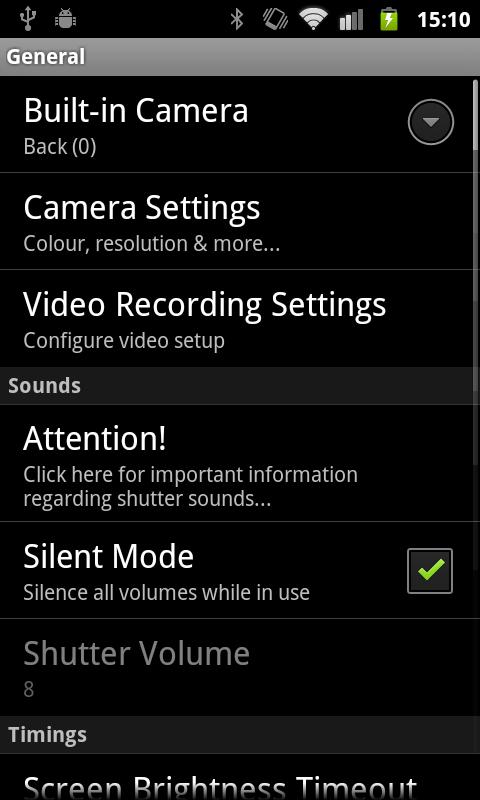The width and height of the screenshot is (480, 800).
Task: Open the Built-in Camera dropdown arrow
Action: pyautogui.click(x=431, y=122)
